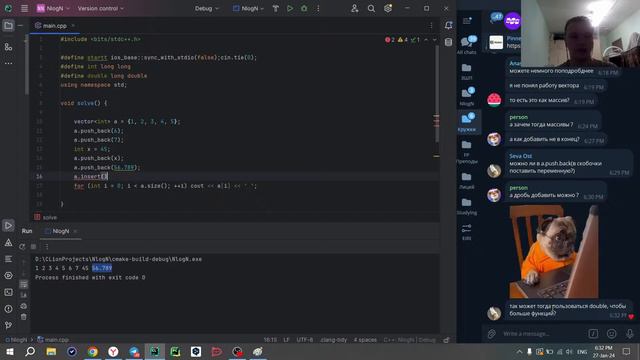Open the emoji picker in Telegram
Screen dimensions: 640x360
click(611, 334)
